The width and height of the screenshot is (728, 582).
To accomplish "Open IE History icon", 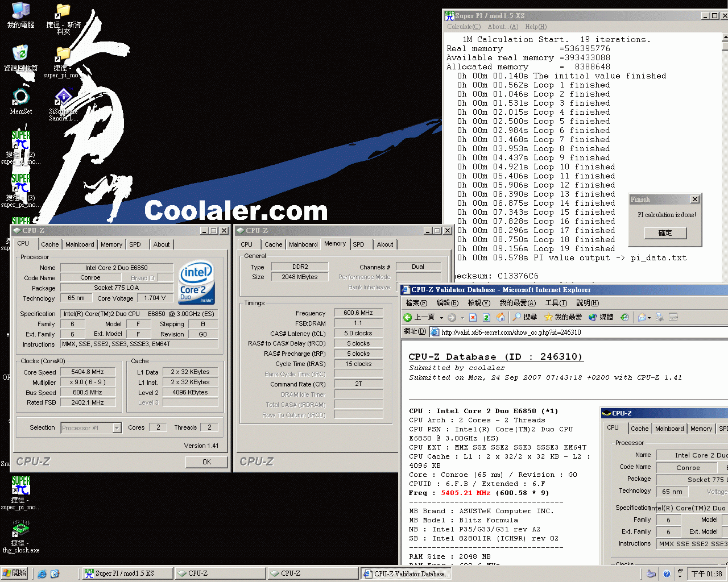I will click(624, 317).
